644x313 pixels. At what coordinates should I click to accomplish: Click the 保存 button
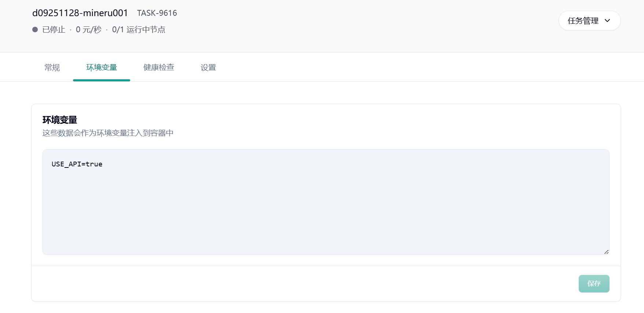594,284
